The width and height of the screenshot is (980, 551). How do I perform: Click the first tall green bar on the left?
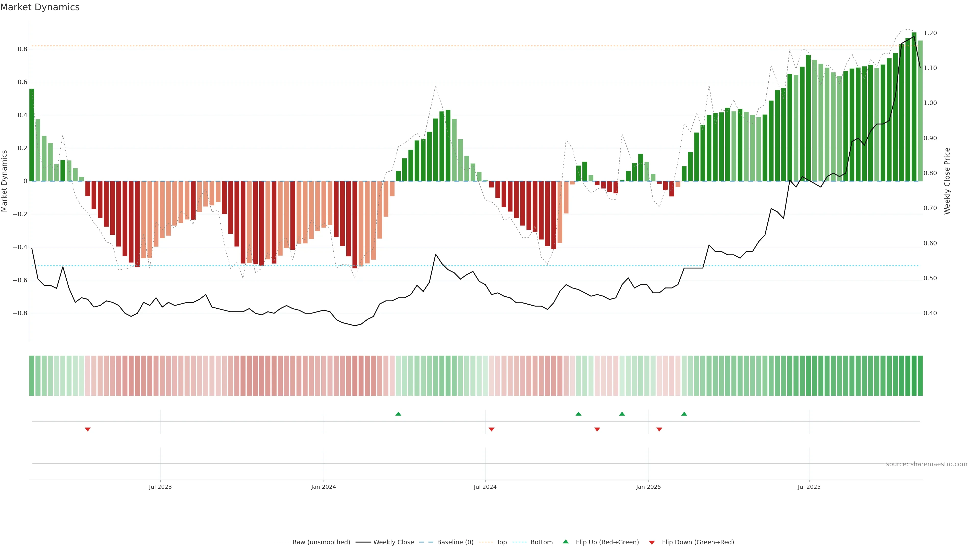click(32, 135)
